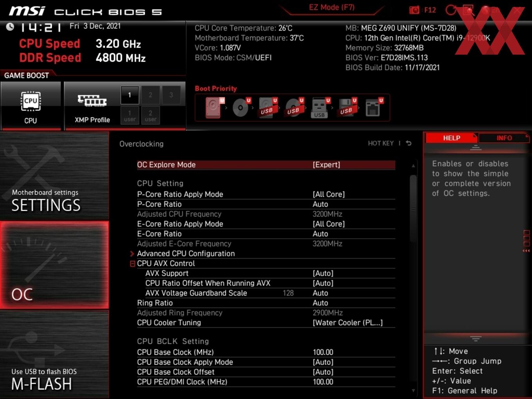
Task: Click the handle at help panel bottom
Action: 476,338
